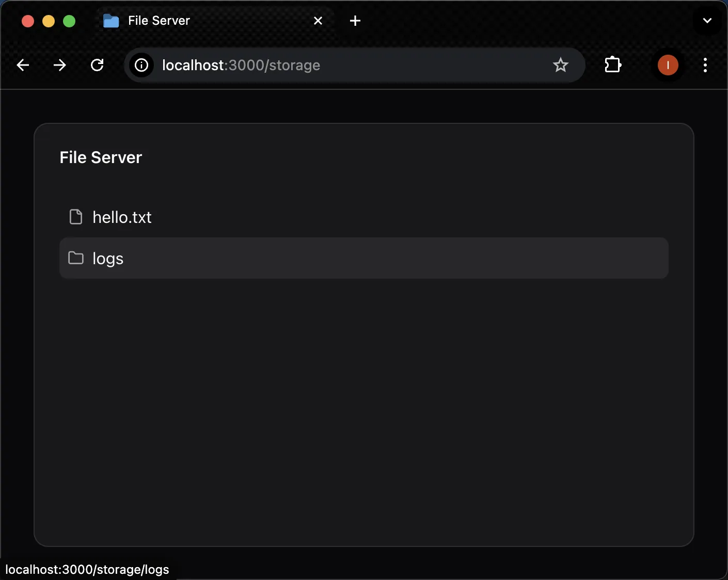This screenshot has height=580, width=728.
Task: Open the logs folder
Action: [x=108, y=258]
